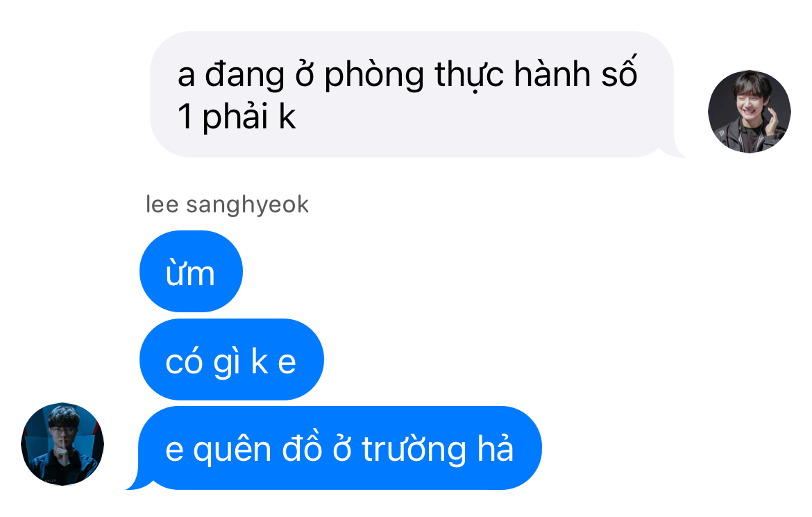Click the word "hành" in the gray message
812x517 pixels.
552,74
